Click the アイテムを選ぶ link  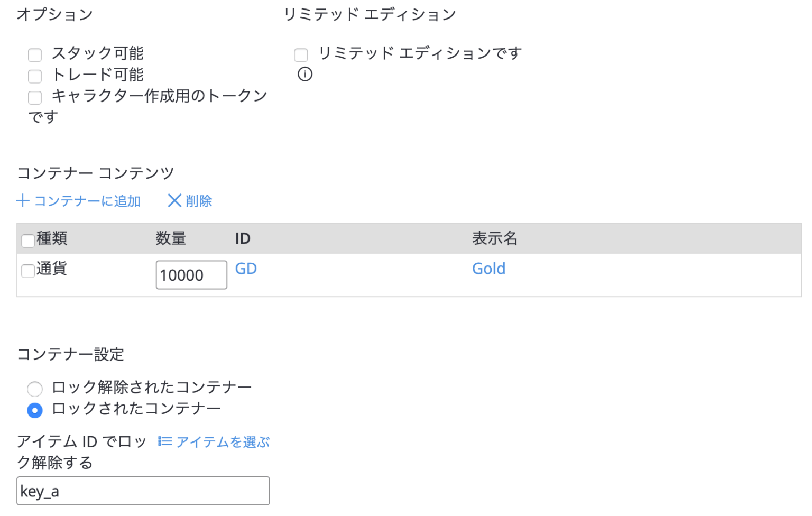pos(223,442)
